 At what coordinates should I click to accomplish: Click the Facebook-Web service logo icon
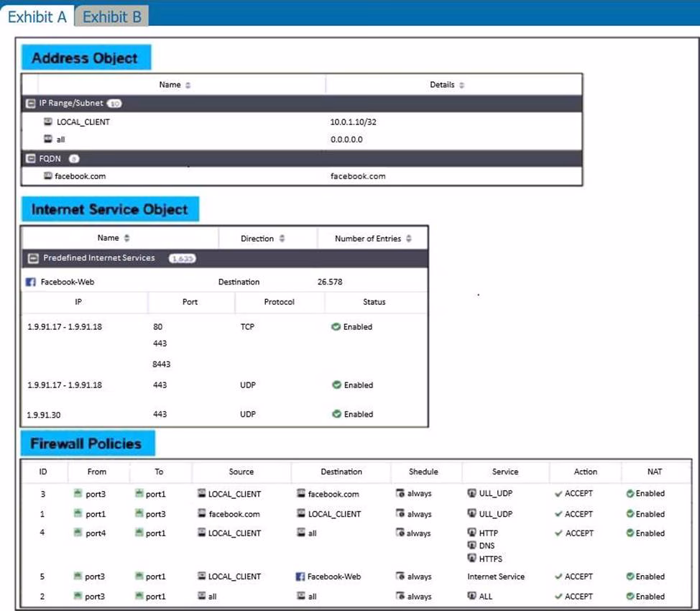point(31,282)
